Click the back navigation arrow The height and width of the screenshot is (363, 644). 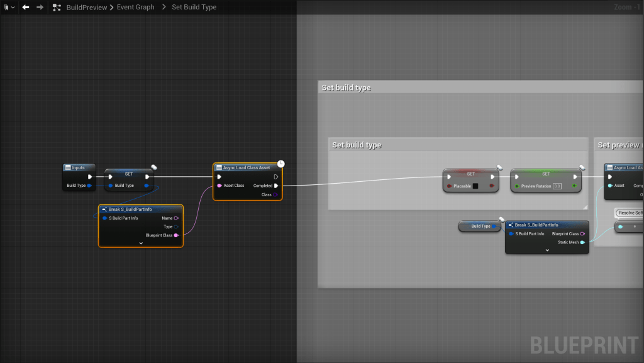click(26, 8)
